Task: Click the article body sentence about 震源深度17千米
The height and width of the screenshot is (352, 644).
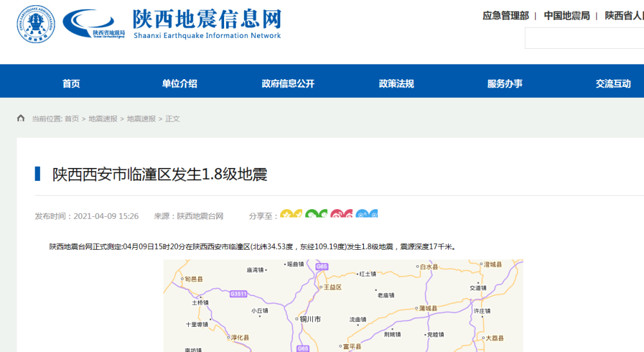Action: 252,246
